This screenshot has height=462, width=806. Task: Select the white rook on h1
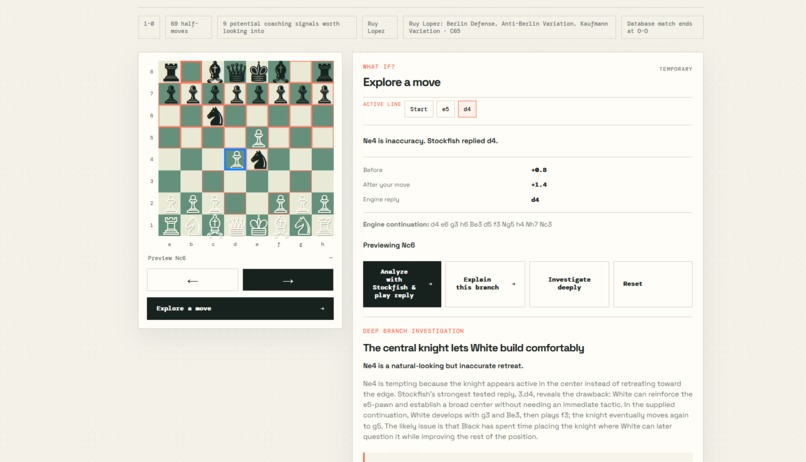323,225
